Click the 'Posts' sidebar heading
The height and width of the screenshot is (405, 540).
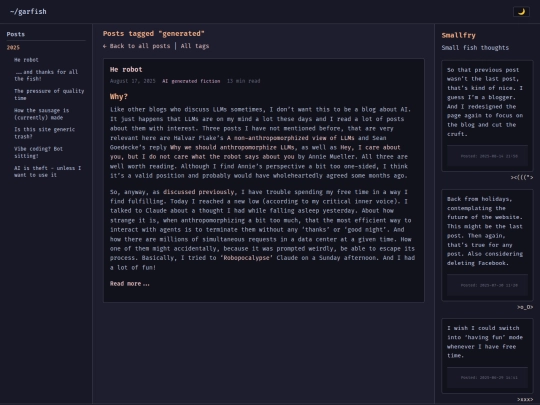tap(16, 34)
